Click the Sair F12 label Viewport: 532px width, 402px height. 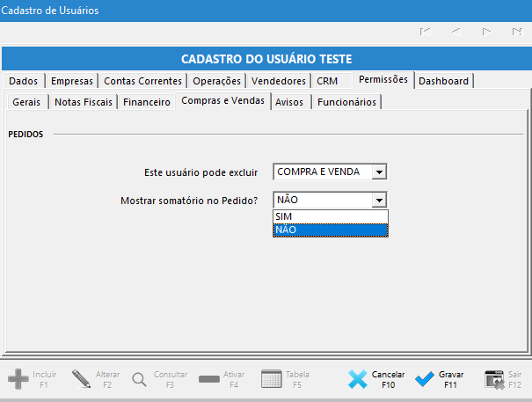514,380
